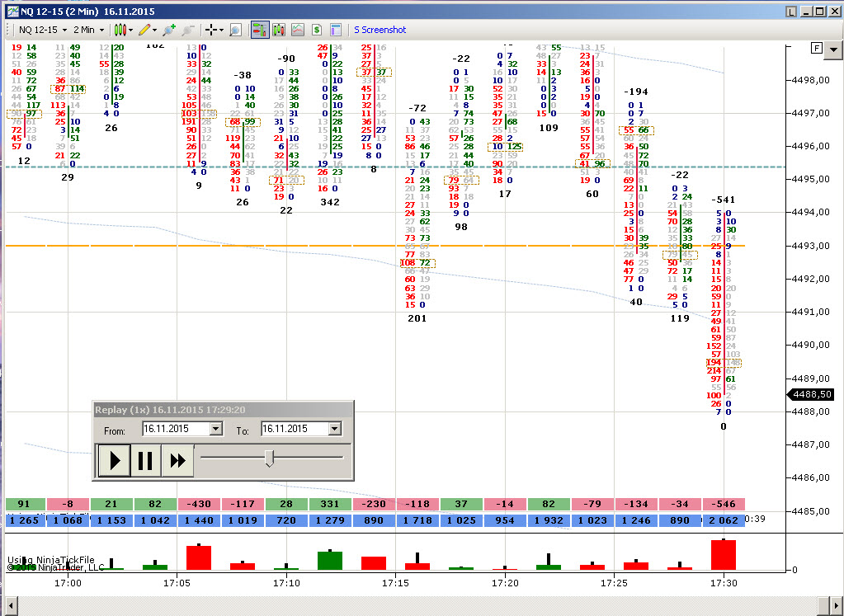
Task: Open dropdown arrow beside the F button
Action: tap(834, 49)
